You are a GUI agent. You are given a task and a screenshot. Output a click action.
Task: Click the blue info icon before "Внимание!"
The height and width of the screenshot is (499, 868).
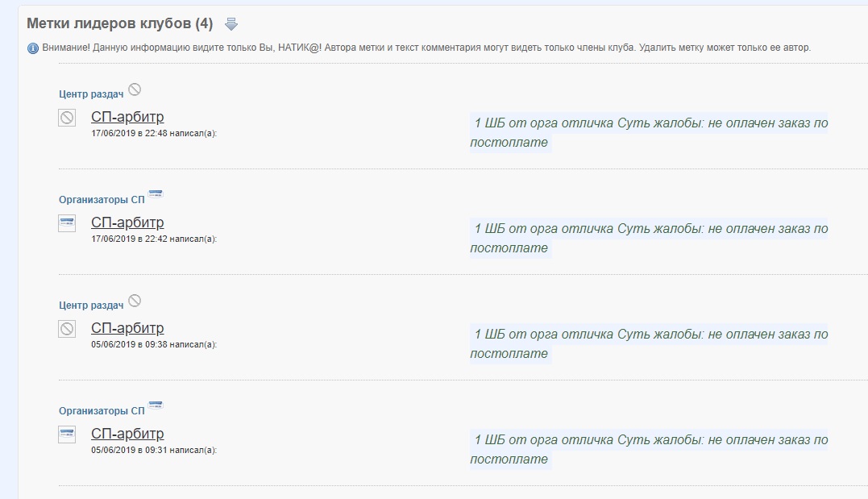[x=33, y=48]
